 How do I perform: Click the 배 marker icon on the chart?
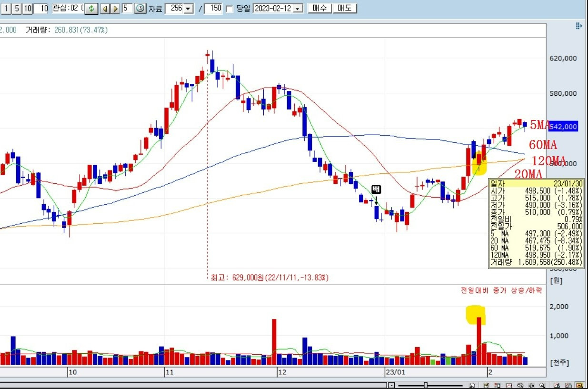(x=376, y=190)
